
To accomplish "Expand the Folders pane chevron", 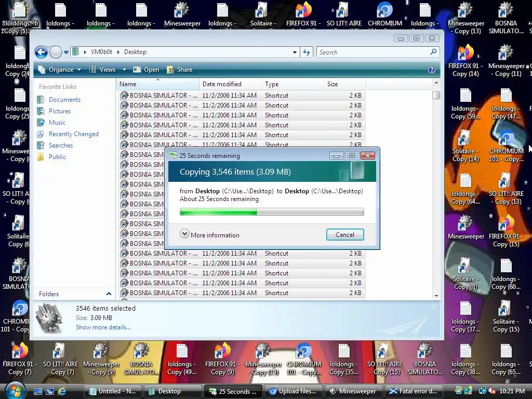I will point(109,294).
